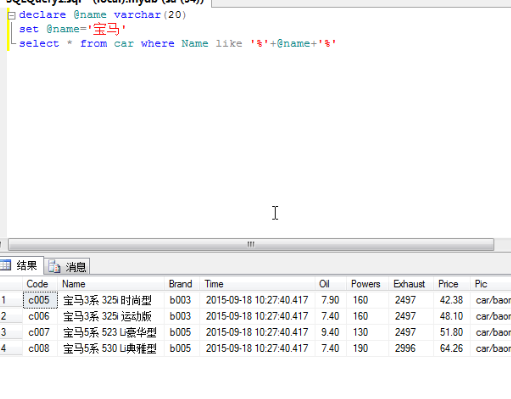
Task: Click the name cell 宝马5系 530 Li典雅型
Action: click(111, 348)
